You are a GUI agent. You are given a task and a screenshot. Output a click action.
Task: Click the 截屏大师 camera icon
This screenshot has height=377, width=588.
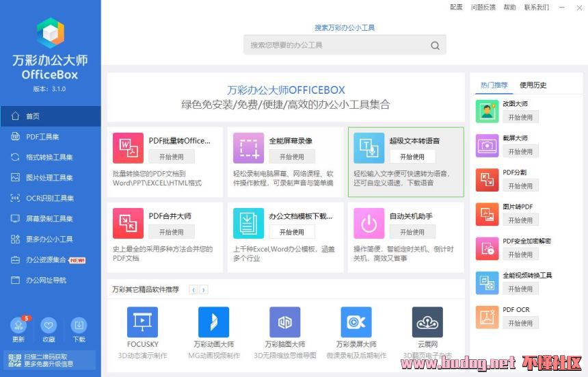(x=487, y=146)
